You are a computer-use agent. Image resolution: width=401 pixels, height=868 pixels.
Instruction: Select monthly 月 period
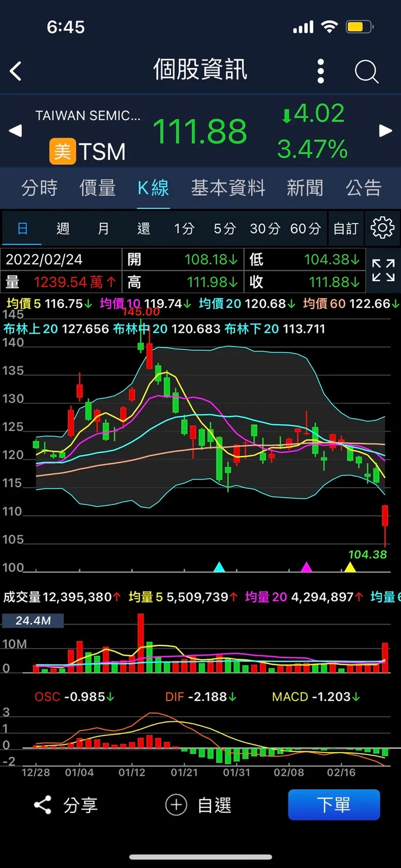[x=103, y=229]
